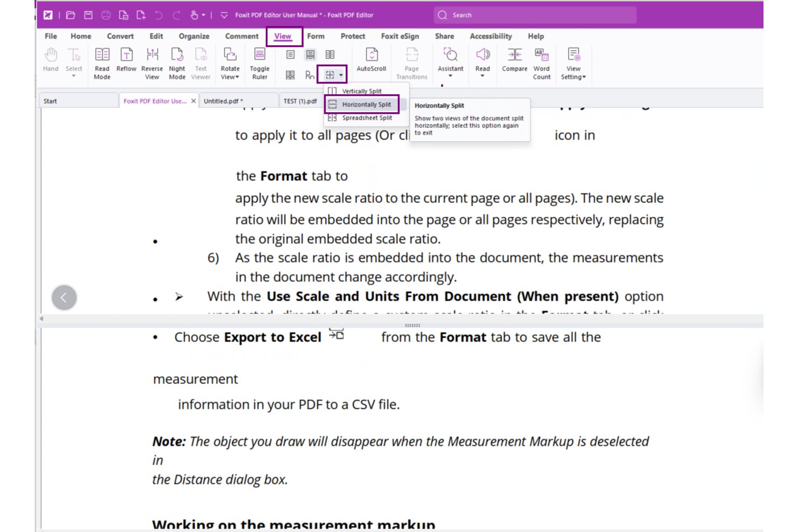Image resolution: width=798 pixels, height=532 pixels.
Task: Open the Protect ribbon tab
Action: coord(353,36)
